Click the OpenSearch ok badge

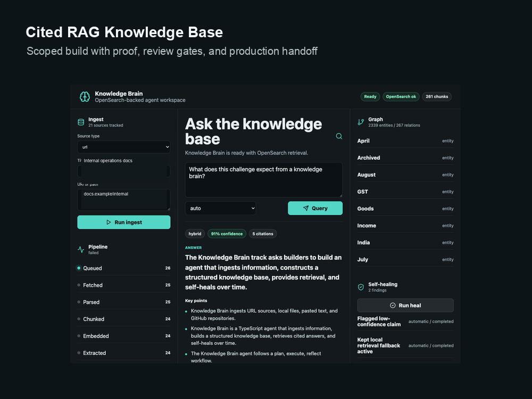click(x=401, y=97)
